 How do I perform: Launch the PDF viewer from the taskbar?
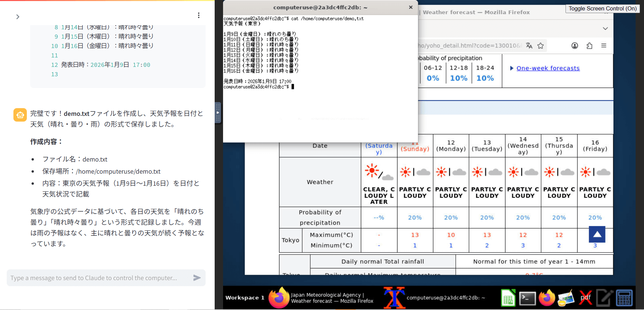[x=585, y=298]
